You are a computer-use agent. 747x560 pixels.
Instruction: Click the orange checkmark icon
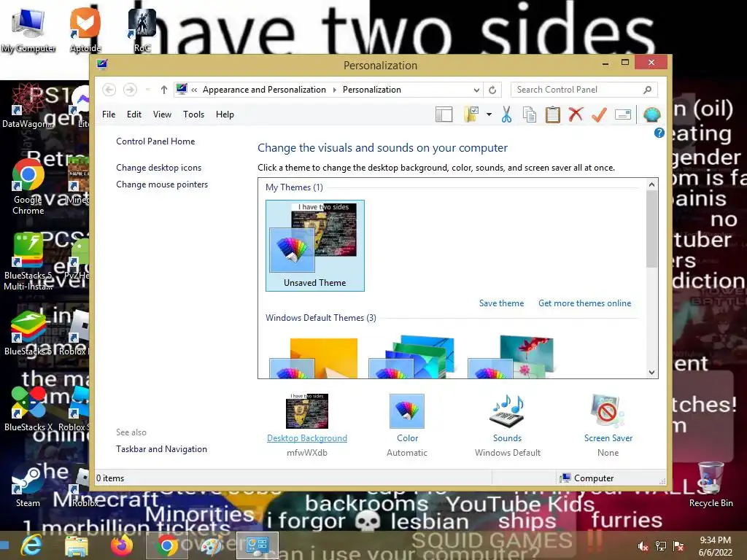[x=599, y=114]
